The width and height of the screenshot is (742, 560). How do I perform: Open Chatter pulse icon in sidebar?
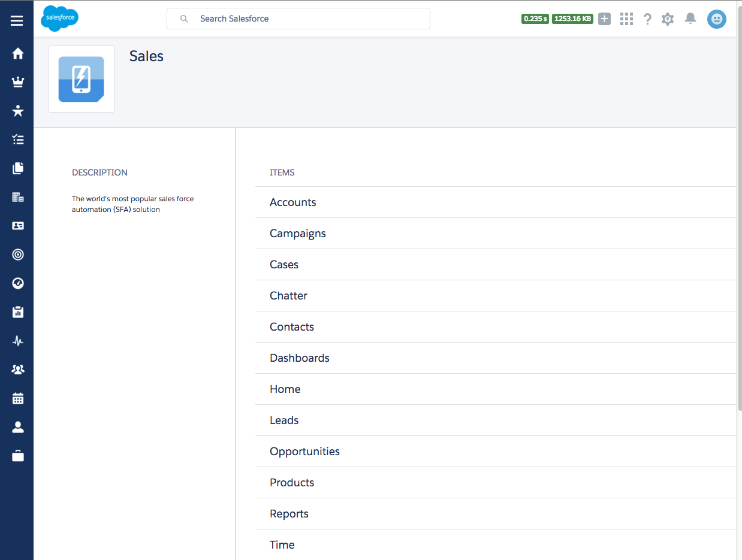[18, 341]
